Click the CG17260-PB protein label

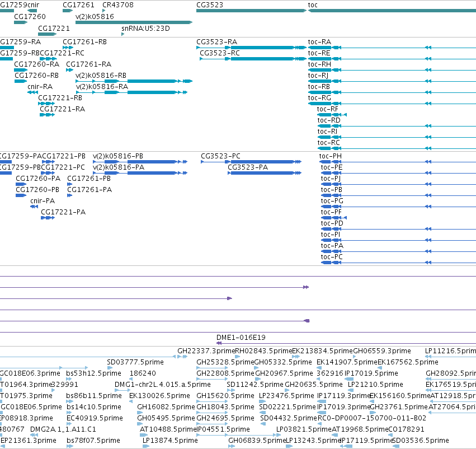coord(37,190)
